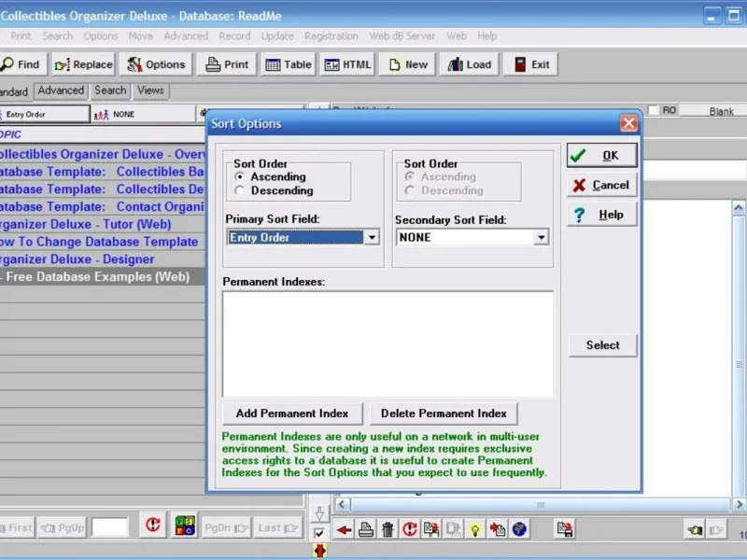
Task: Click inside the Permanent Indexes list box
Action: (388, 343)
